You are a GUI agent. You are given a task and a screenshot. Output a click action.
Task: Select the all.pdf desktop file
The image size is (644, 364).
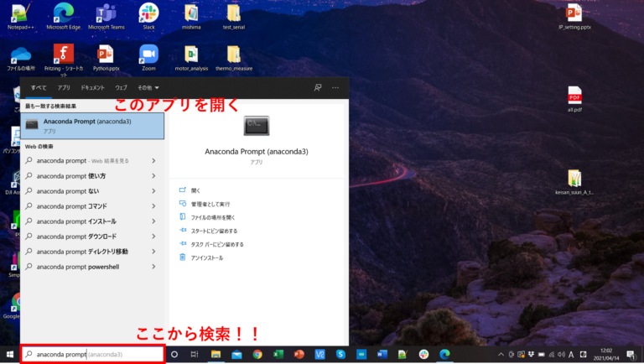574,99
